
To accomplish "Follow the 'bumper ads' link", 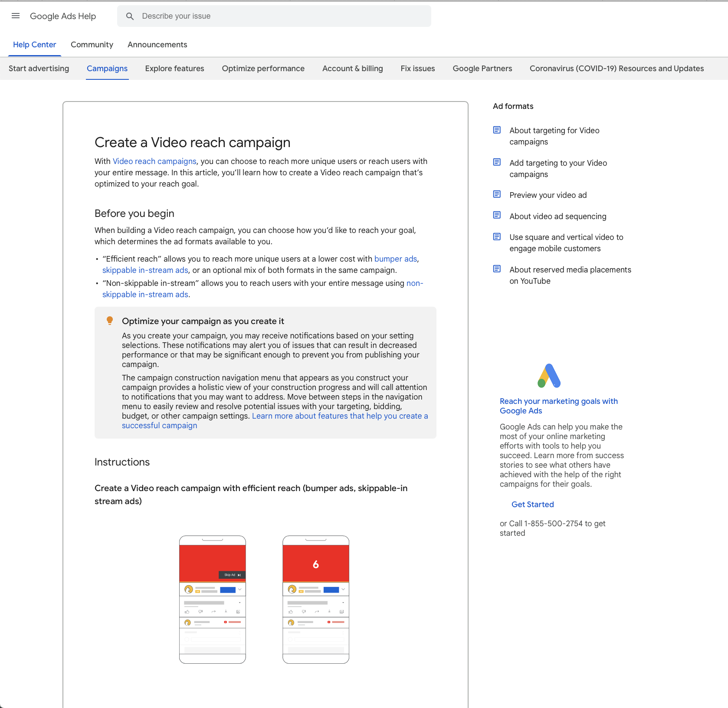I will (396, 259).
